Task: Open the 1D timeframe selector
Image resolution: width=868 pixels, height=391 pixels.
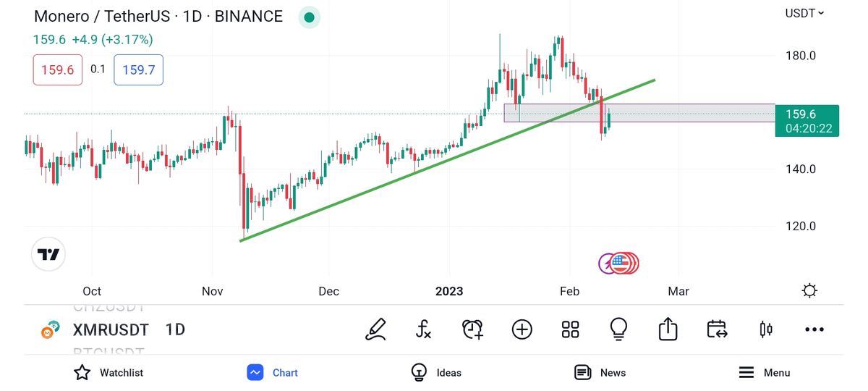Action: (x=175, y=330)
